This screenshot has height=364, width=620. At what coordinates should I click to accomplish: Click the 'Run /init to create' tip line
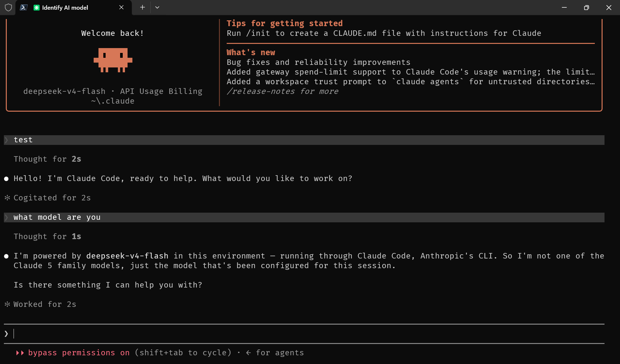pos(384,33)
